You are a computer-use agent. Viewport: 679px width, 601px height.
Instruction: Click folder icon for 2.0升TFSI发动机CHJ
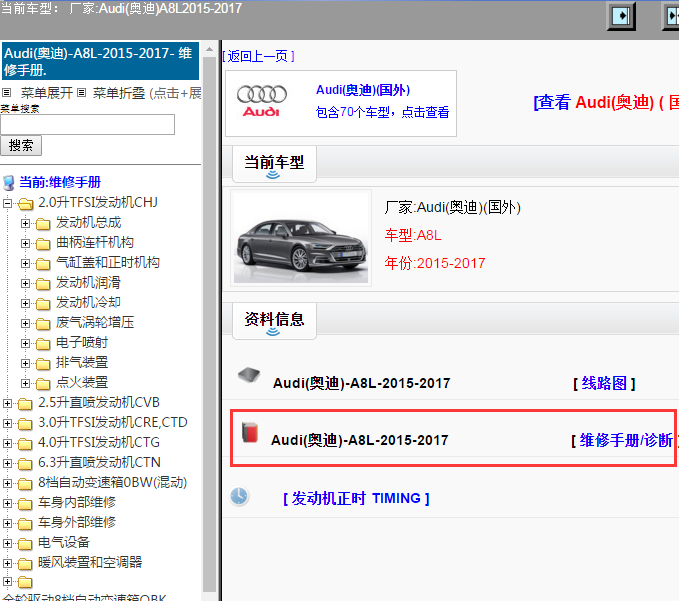[x=26, y=203]
